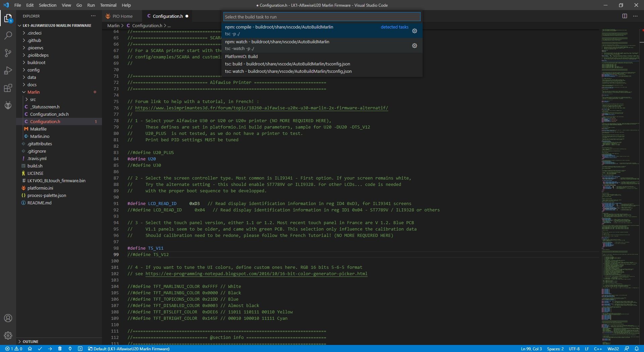Configure the npm: compile task gear
644x352 pixels.
(x=415, y=31)
